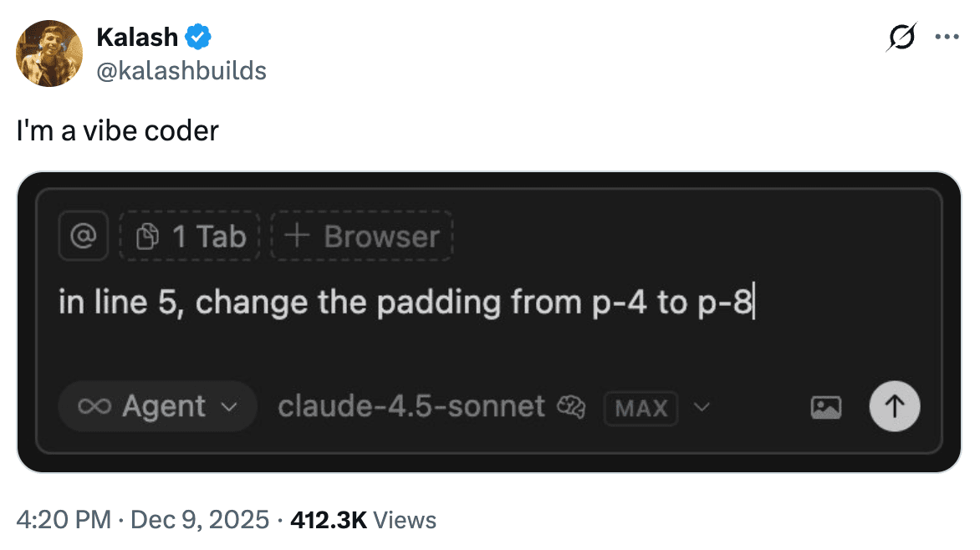This screenshot has height=550, width=980.
Task: Open the 4:20 PM Dec 9 timestamp
Action: pos(142,520)
